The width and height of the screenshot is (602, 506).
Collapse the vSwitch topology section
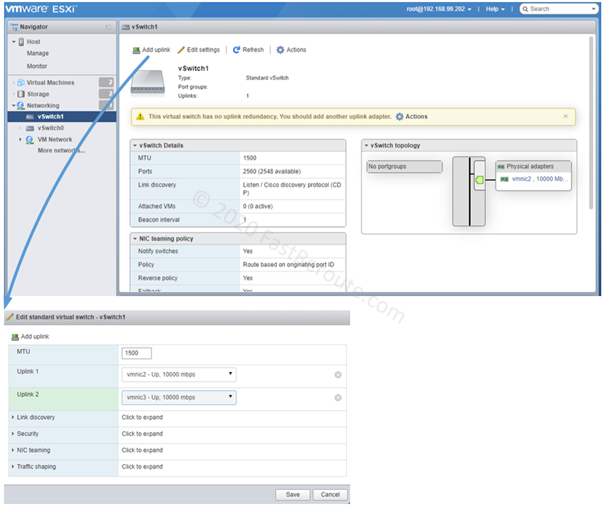(x=366, y=146)
